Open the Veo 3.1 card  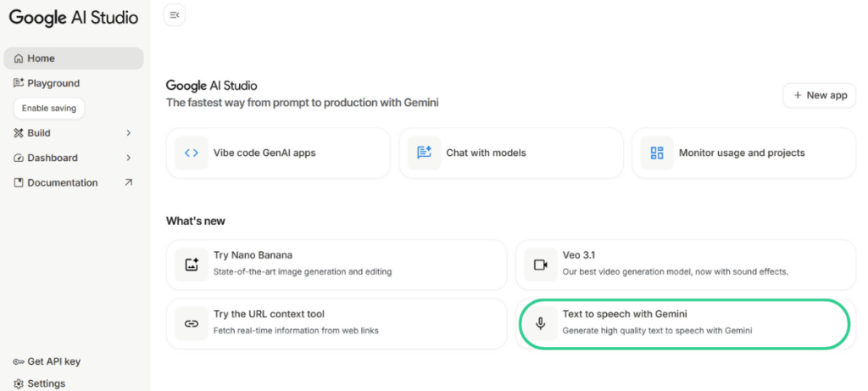[686, 265]
